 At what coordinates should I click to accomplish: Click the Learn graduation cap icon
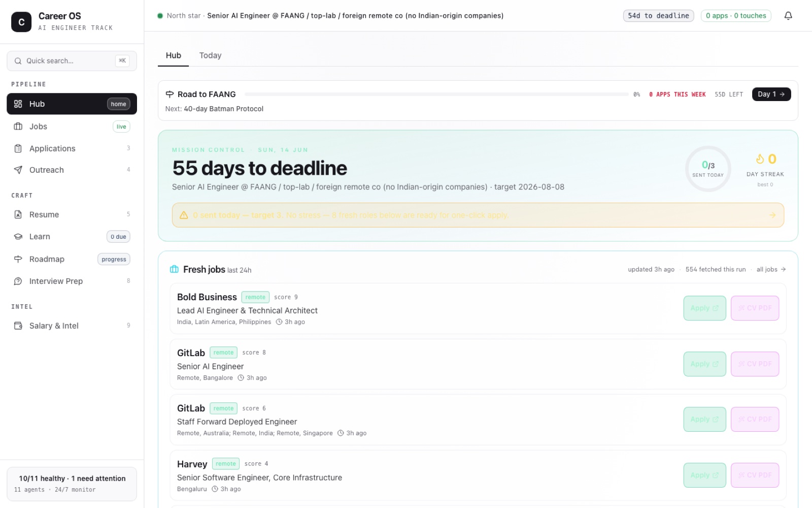pos(18,237)
